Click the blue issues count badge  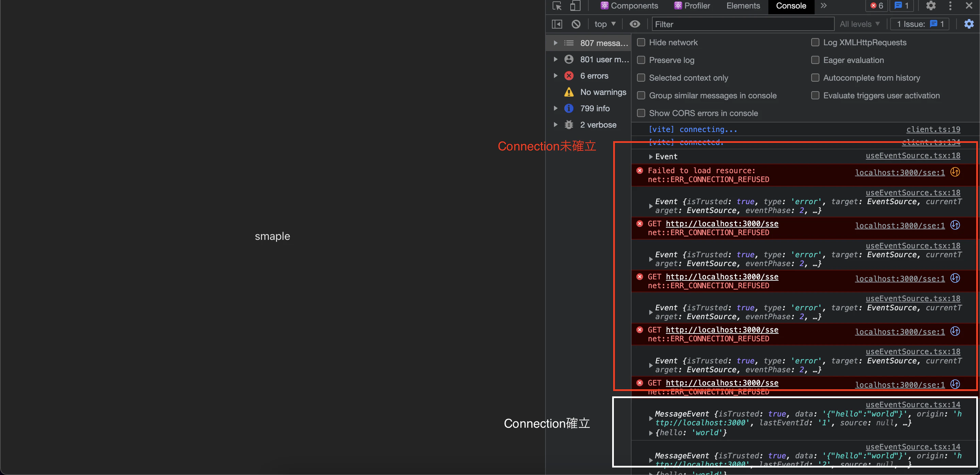902,6
